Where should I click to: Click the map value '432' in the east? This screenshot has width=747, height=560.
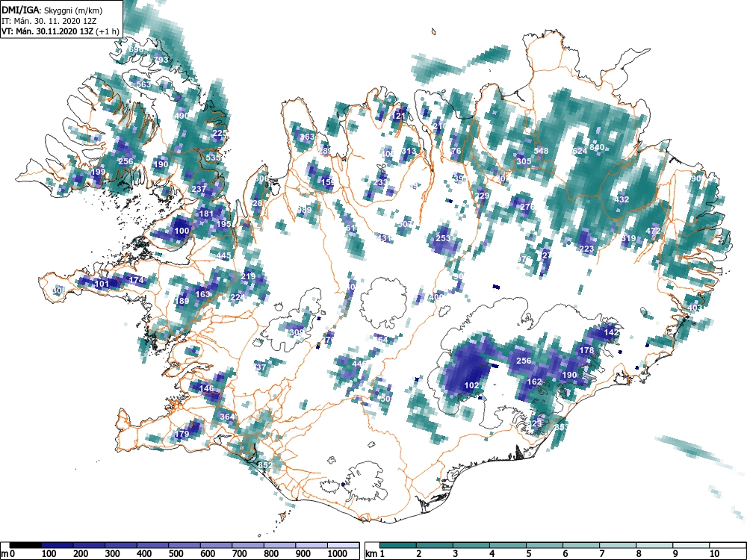[x=622, y=199]
